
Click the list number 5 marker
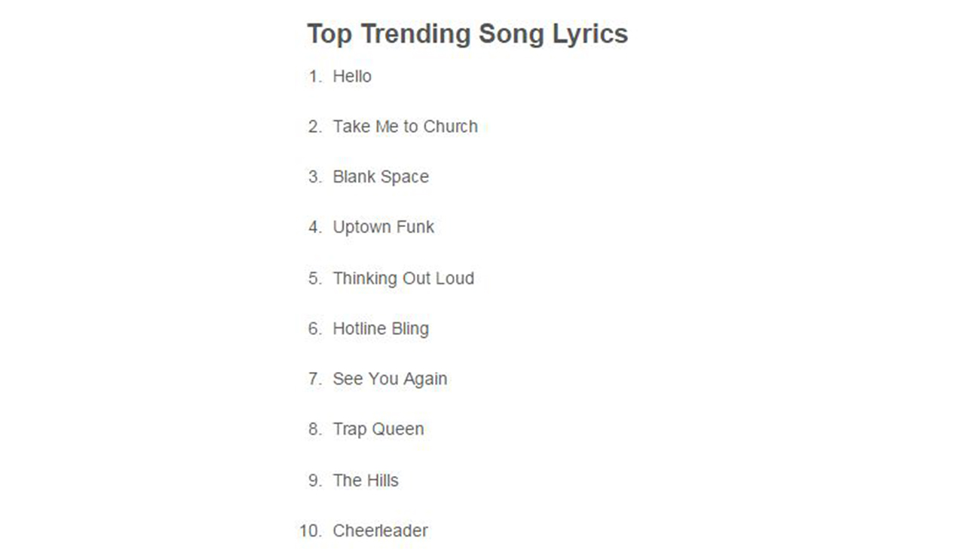pos(315,278)
